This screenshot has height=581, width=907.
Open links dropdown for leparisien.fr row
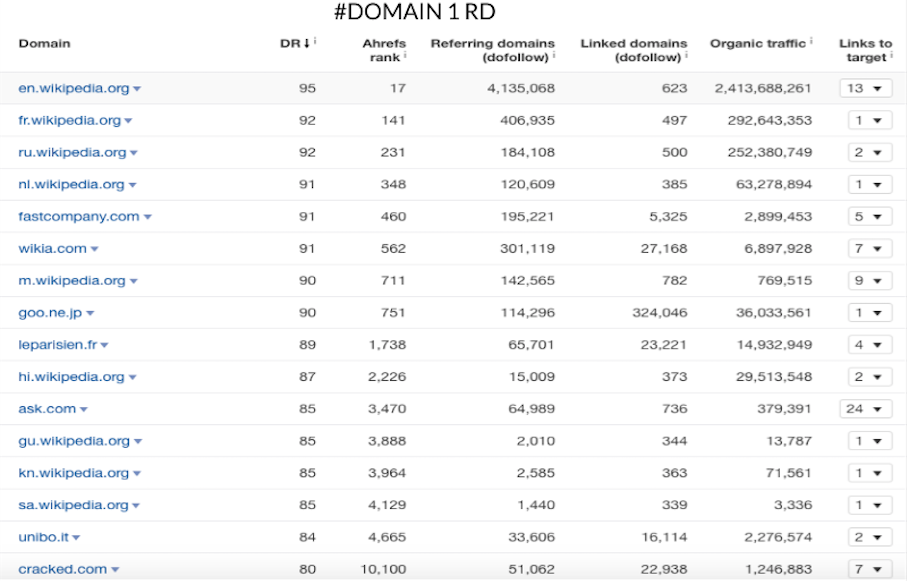click(x=865, y=345)
